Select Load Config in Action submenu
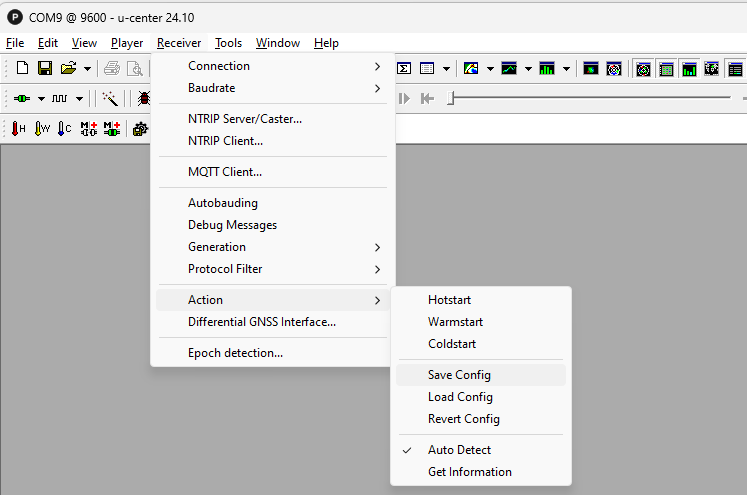747x495 pixels. coord(481,397)
